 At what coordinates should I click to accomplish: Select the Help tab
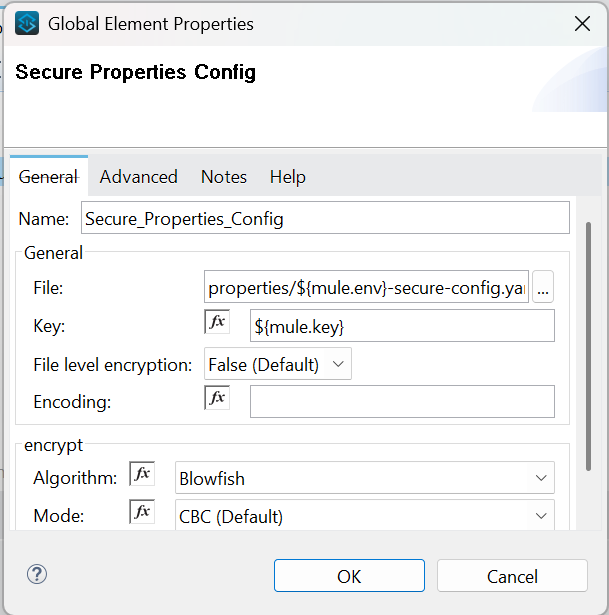coord(287,177)
